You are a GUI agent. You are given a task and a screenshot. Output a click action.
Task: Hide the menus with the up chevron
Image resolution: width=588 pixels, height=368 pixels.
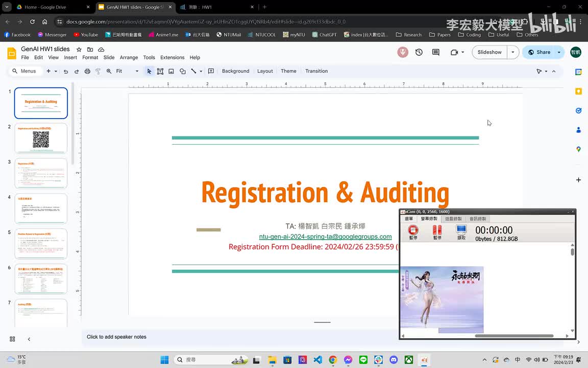pyautogui.click(x=554, y=71)
